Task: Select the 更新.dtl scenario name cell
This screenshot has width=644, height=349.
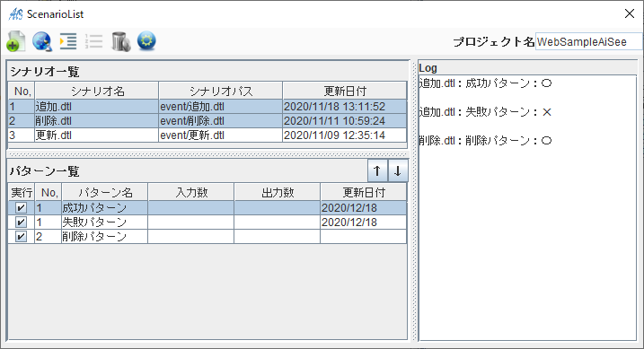Action: pos(96,135)
